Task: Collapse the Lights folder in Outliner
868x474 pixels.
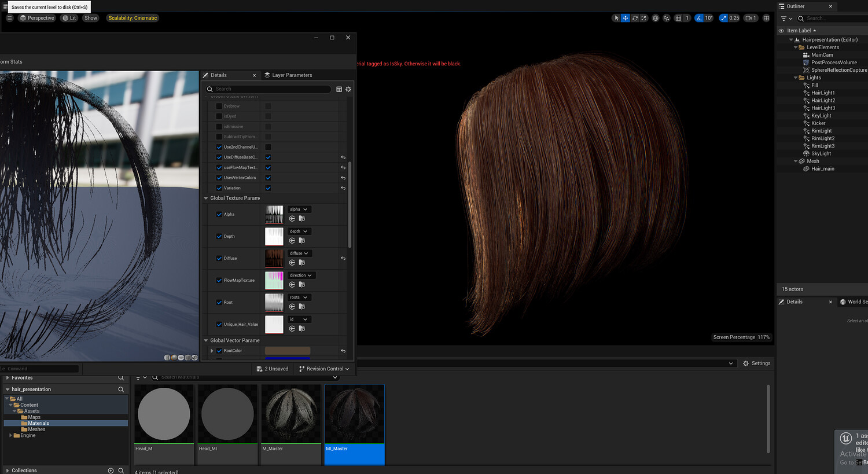Action: point(796,78)
